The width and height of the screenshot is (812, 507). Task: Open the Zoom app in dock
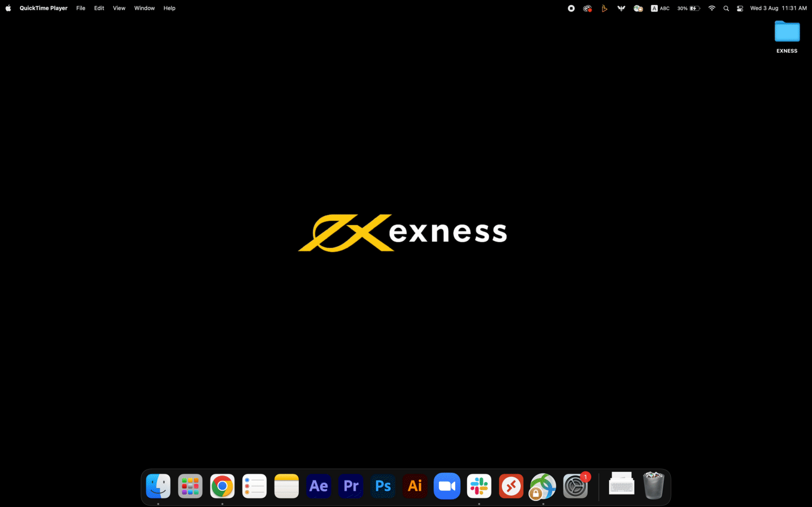447,486
